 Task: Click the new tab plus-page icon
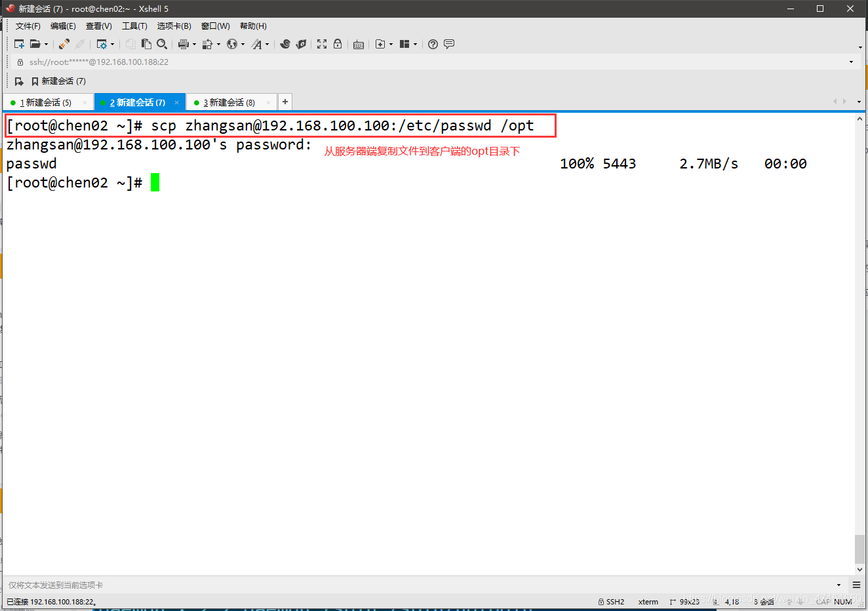click(380, 44)
